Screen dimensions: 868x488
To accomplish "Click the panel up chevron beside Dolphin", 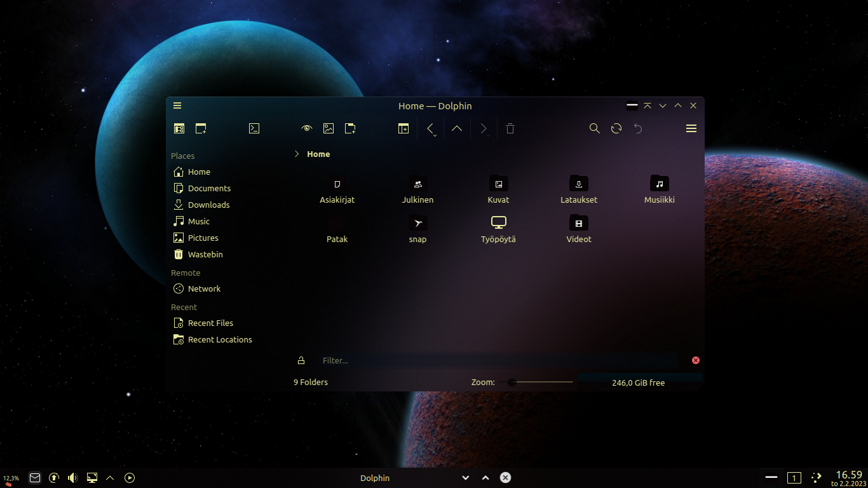I will (x=485, y=478).
